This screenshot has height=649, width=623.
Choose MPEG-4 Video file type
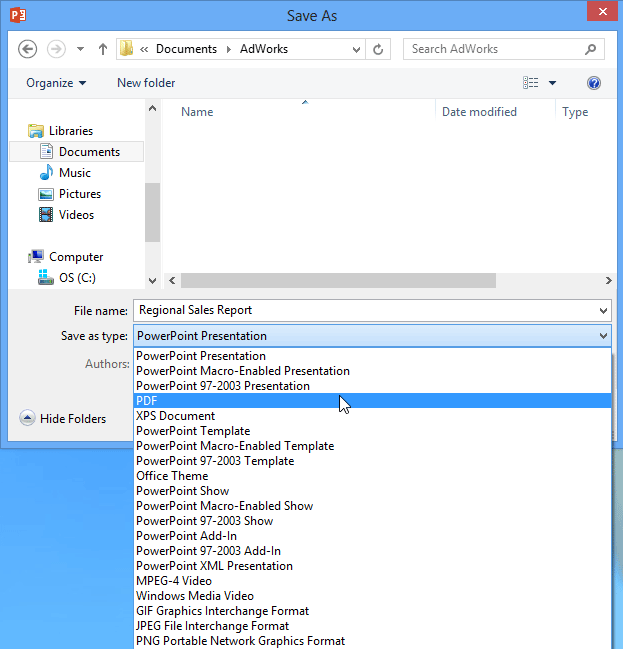coord(373,581)
